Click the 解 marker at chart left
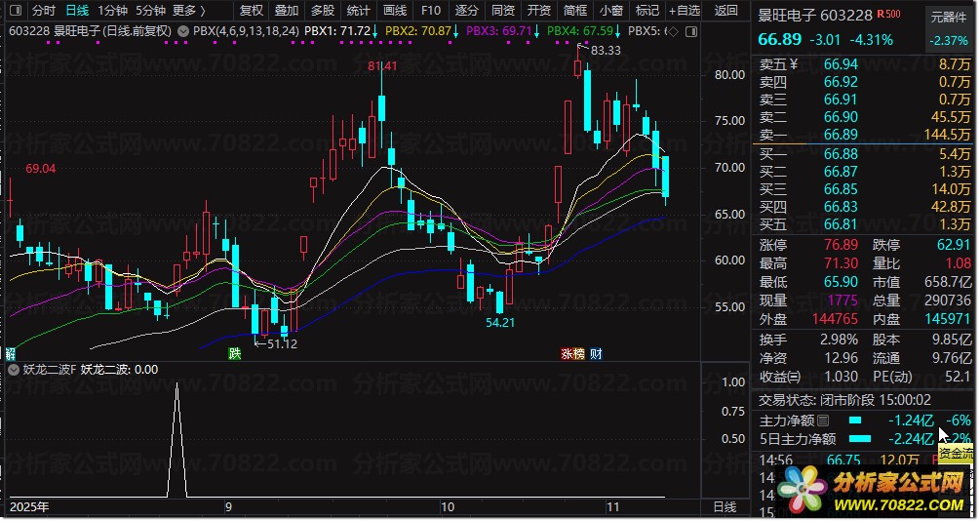Viewport: 980px width, 521px height. (11, 354)
